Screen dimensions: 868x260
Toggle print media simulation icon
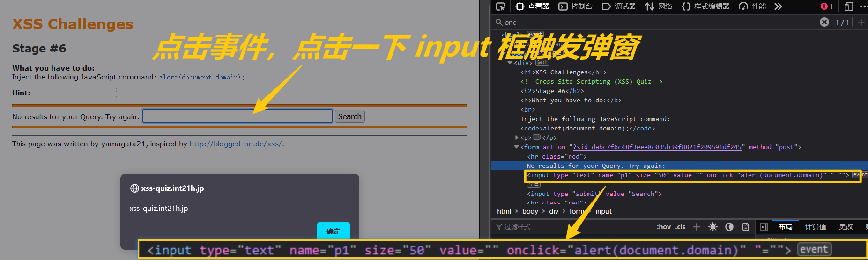point(745,227)
